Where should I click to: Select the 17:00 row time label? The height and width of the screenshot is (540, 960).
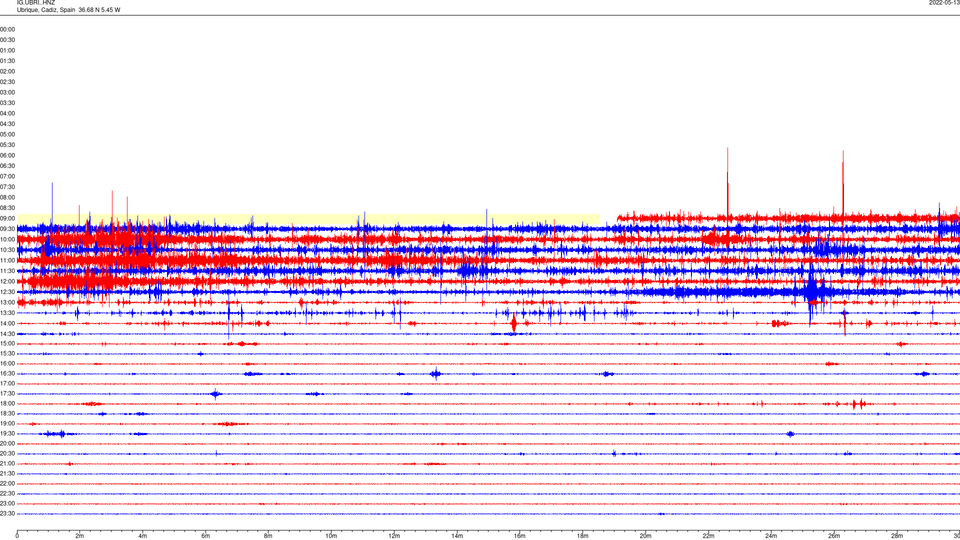[7, 383]
